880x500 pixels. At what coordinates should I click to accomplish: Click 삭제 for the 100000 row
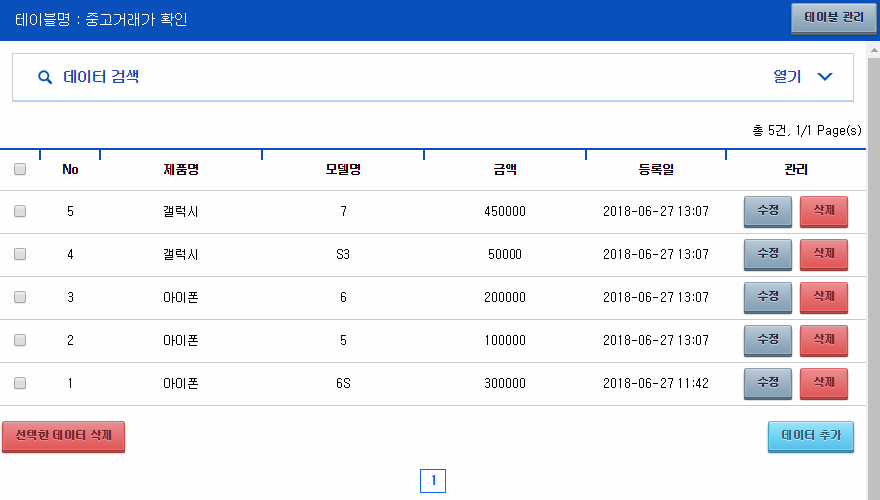pos(824,340)
